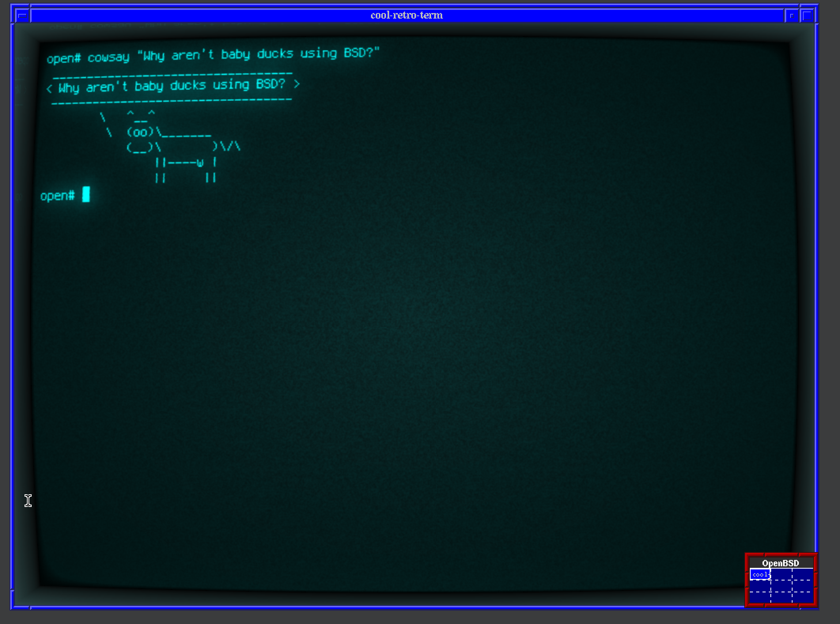The height and width of the screenshot is (624, 840).
Task: Switch to the bottom-right page in the pager
Action: [x=802, y=597]
